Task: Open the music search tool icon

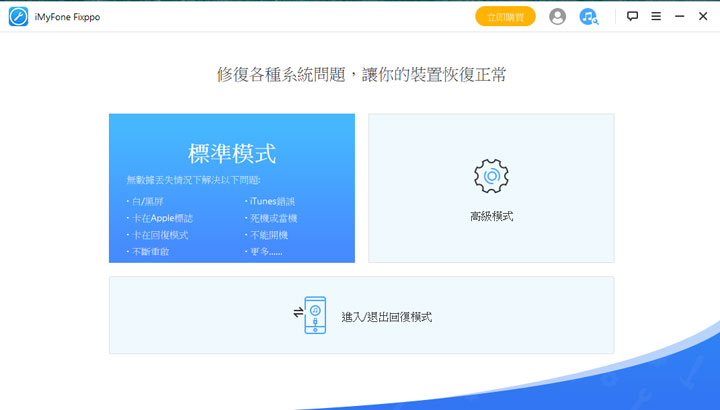Action: tap(589, 17)
